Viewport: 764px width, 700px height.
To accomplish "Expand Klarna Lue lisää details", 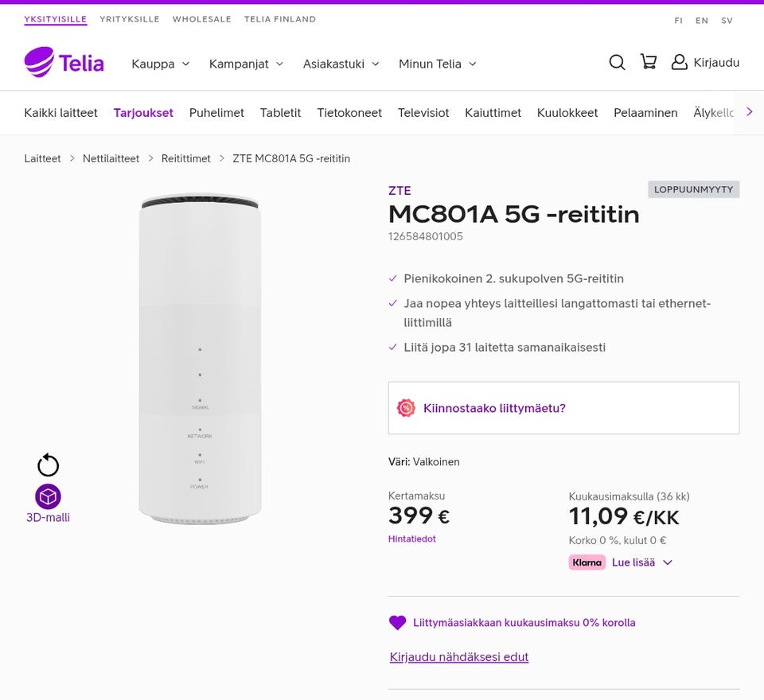I will (x=641, y=562).
